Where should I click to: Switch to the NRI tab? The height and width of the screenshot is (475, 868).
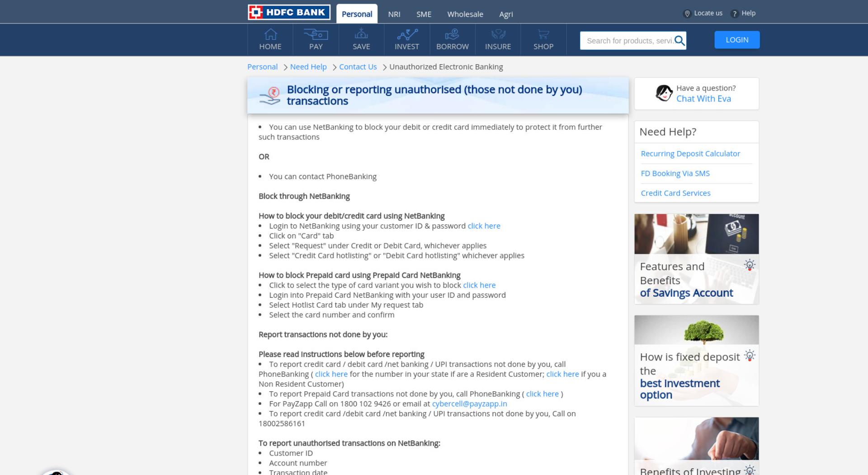tap(394, 14)
